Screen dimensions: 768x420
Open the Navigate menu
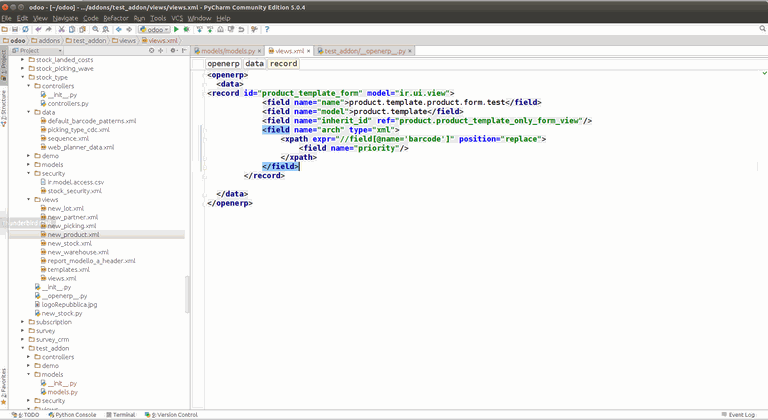(x=65, y=18)
